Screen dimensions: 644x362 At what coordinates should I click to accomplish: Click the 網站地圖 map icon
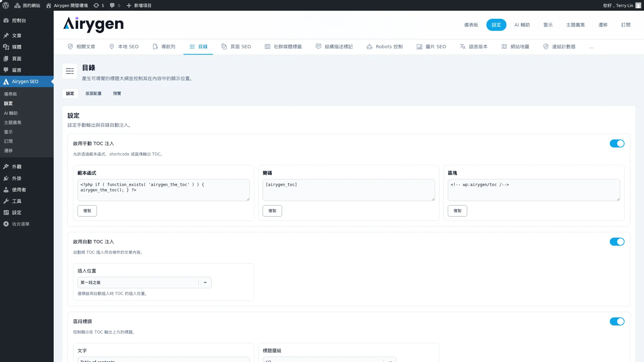(x=504, y=47)
